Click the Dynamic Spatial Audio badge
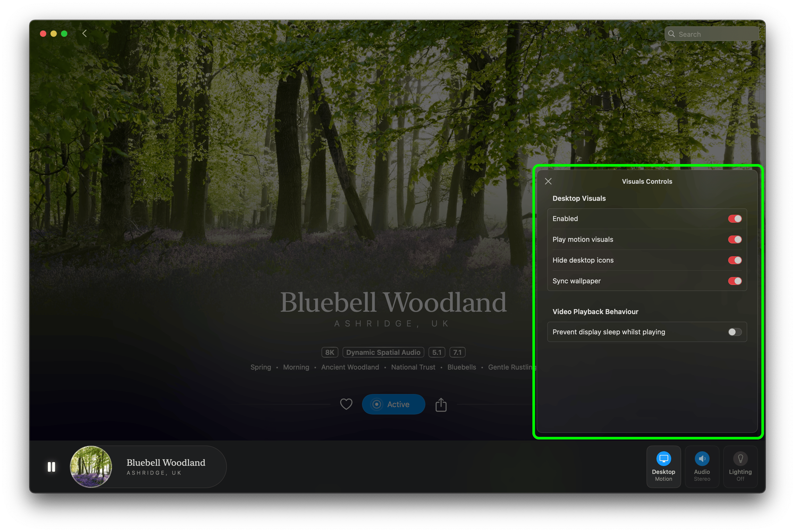Screen dimensions: 795x532 [383, 352]
